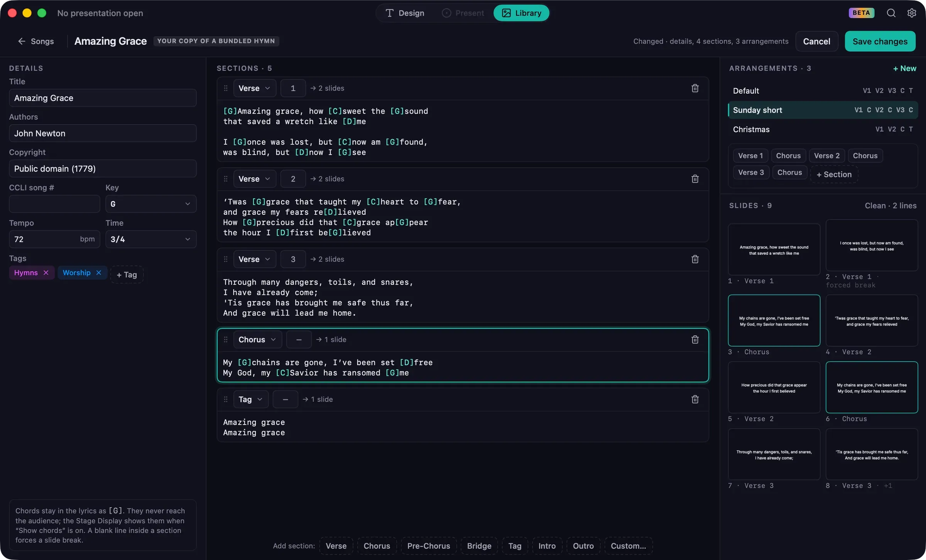
Task: Delete the Verse 1 section with trash icon
Action: [x=695, y=88]
